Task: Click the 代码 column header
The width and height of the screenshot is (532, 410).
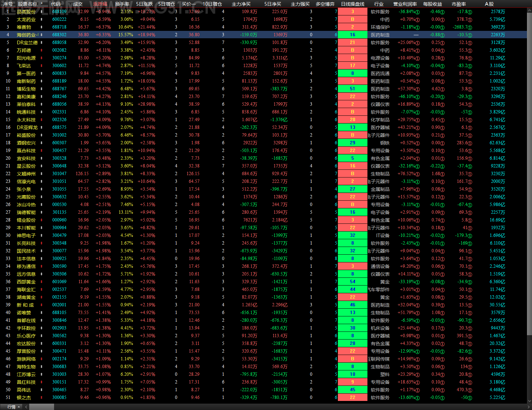Action: pyautogui.click(x=56, y=4)
